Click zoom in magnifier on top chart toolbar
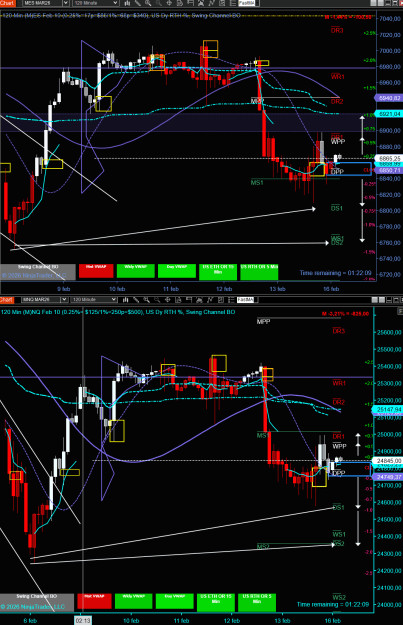 (148, 3)
